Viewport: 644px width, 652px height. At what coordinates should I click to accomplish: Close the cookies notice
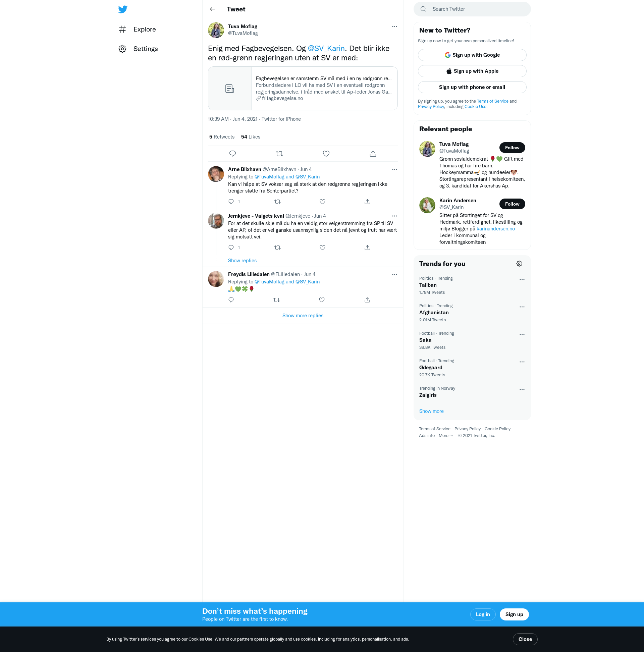[x=525, y=640]
